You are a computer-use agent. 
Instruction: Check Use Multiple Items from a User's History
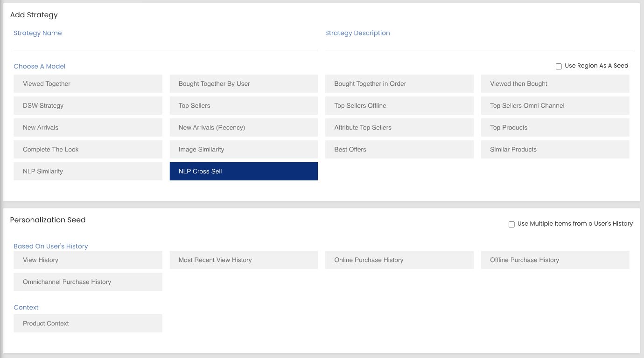pos(511,224)
